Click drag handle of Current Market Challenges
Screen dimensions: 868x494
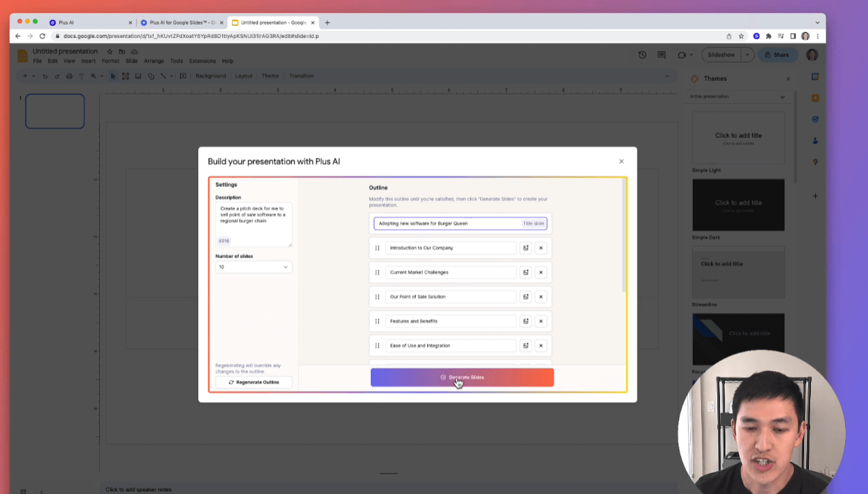(x=378, y=272)
